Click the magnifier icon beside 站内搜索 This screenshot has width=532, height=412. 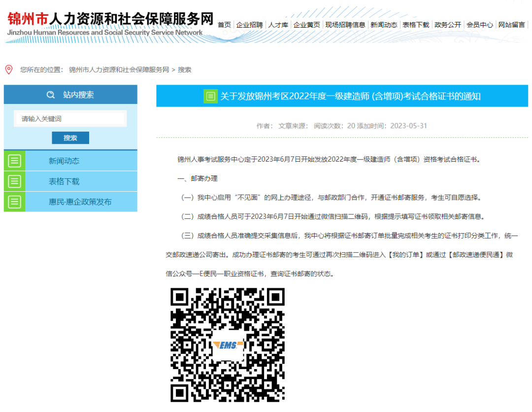pyautogui.click(x=51, y=95)
